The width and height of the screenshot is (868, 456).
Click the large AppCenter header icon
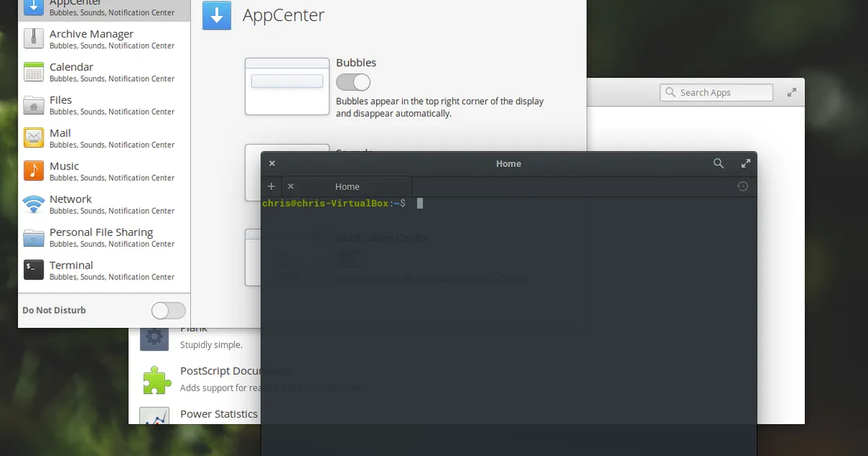coord(216,15)
